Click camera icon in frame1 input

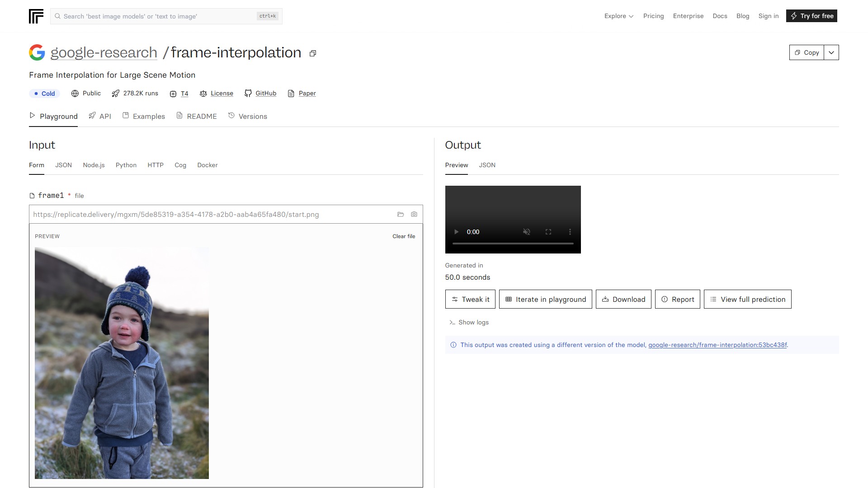coord(414,215)
